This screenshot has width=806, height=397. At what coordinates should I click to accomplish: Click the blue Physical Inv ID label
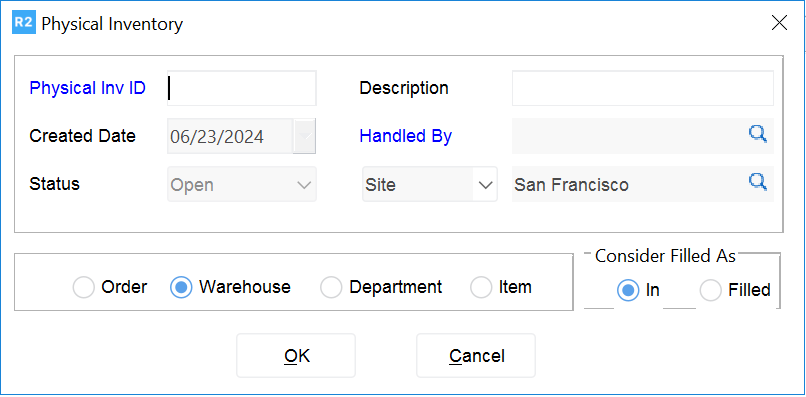(87, 88)
